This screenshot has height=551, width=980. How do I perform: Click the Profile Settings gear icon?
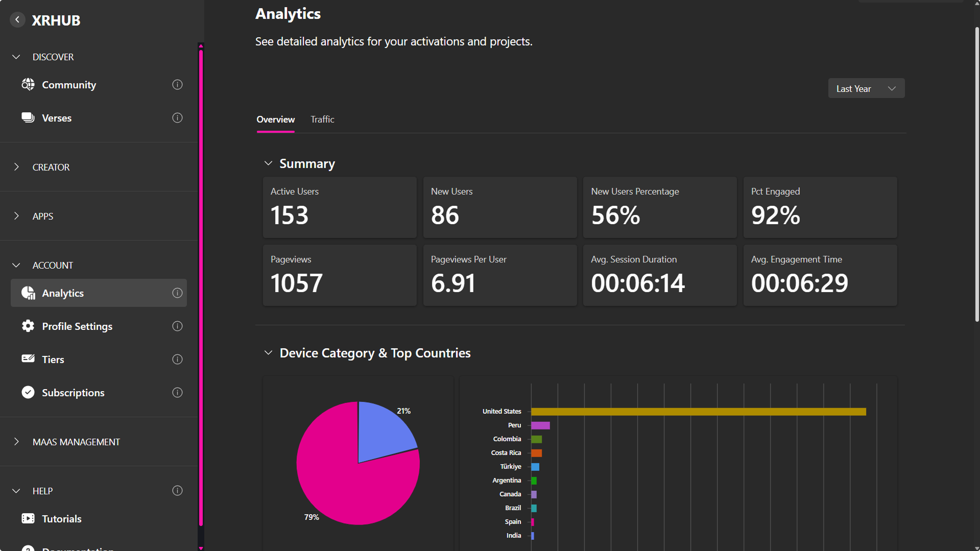point(28,326)
